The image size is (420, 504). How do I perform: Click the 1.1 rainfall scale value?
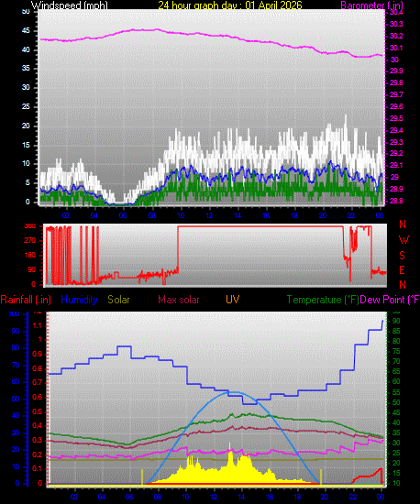pos(38,325)
